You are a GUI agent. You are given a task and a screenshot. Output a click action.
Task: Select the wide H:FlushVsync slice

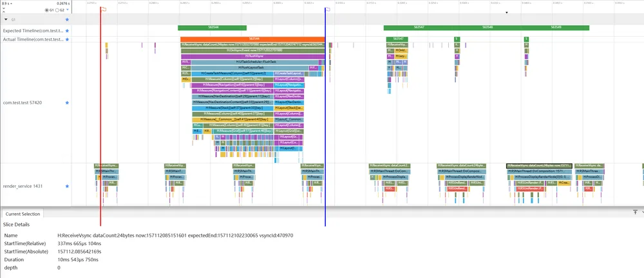253,55
